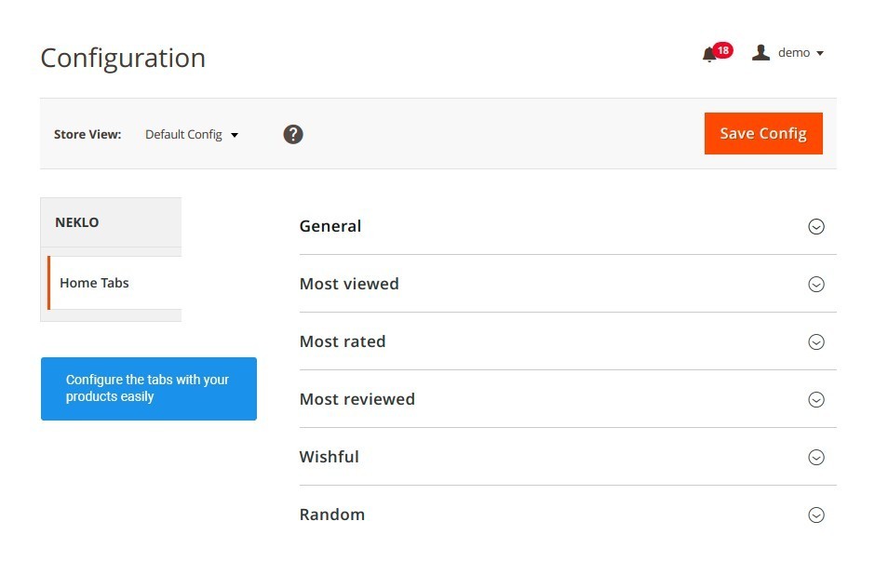Expand the Random section arrow

click(816, 514)
